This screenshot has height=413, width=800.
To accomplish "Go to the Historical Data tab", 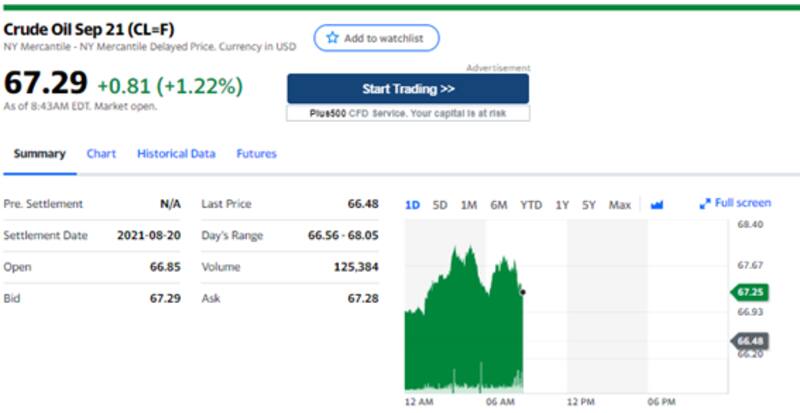I will pos(176,154).
